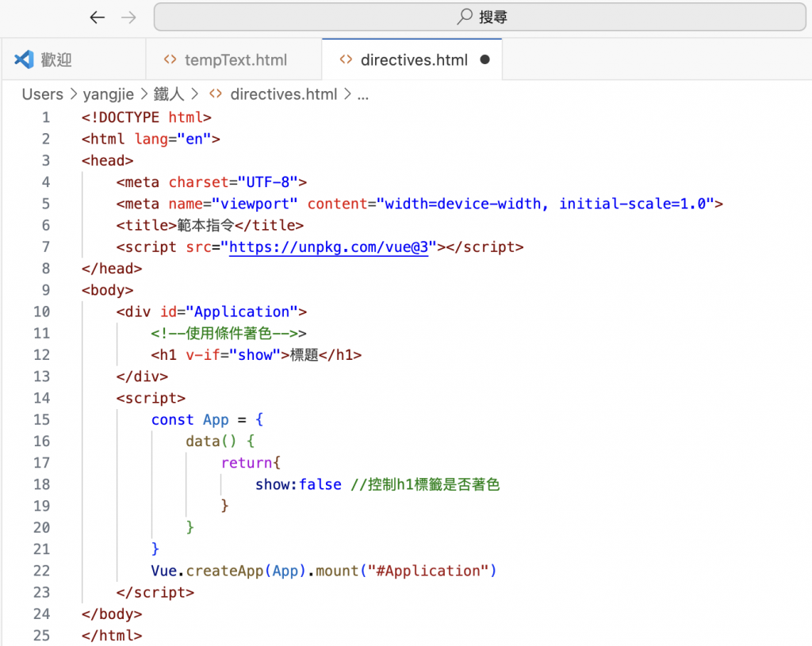Click line number 1 in the gutter
Image resolution: width=812 pixels, height=646 pixels.
pyautogui.click(x=46, y=117)
